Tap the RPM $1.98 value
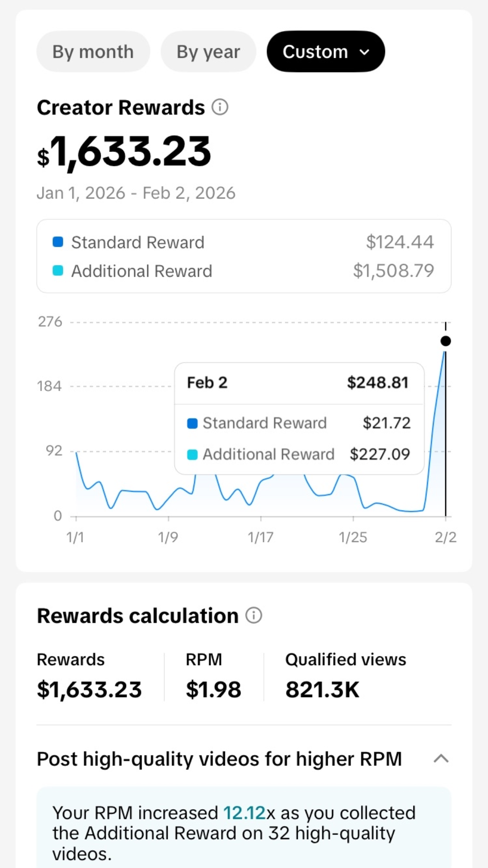Viewport: 488px width, 868px height. [213, 690]
